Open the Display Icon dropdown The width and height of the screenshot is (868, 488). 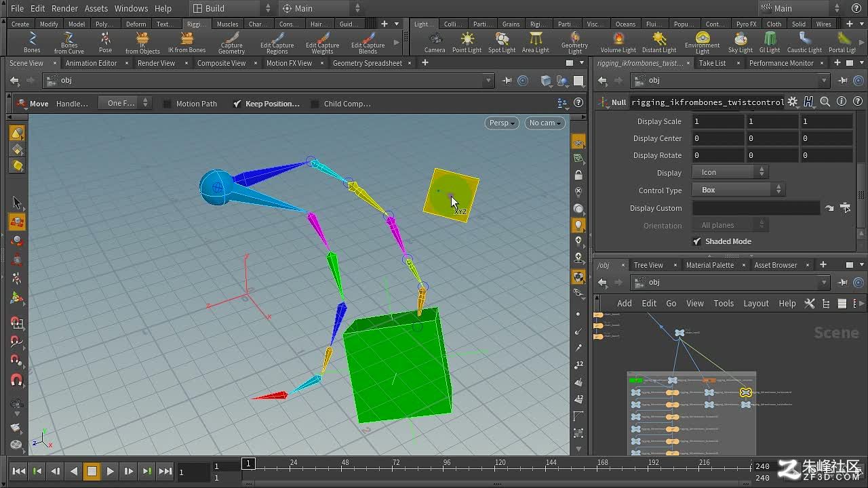730,172
